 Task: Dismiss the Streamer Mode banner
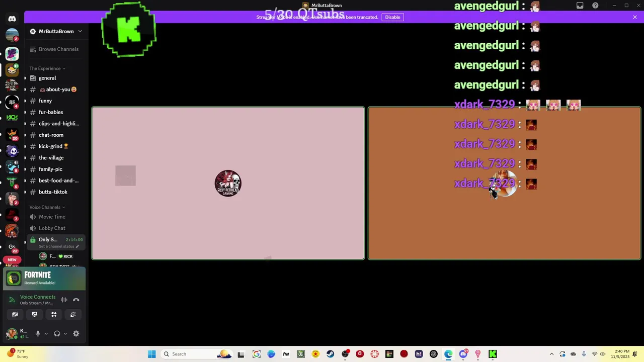coord(635,17)
